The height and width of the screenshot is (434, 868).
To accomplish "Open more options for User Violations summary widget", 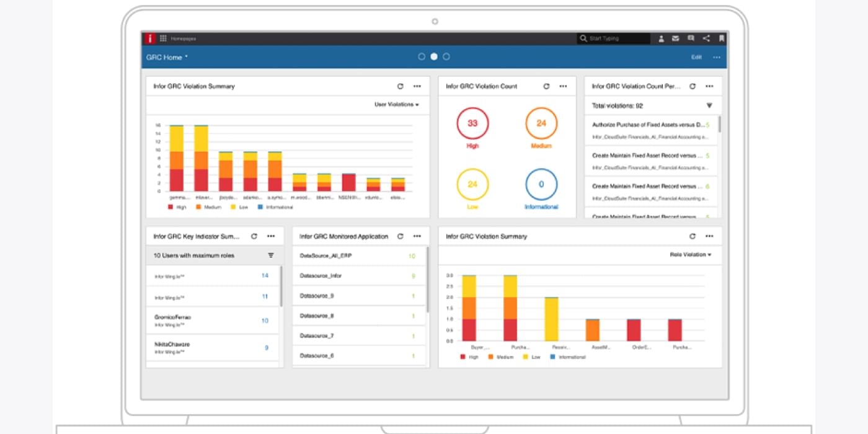I will point(417,86).
